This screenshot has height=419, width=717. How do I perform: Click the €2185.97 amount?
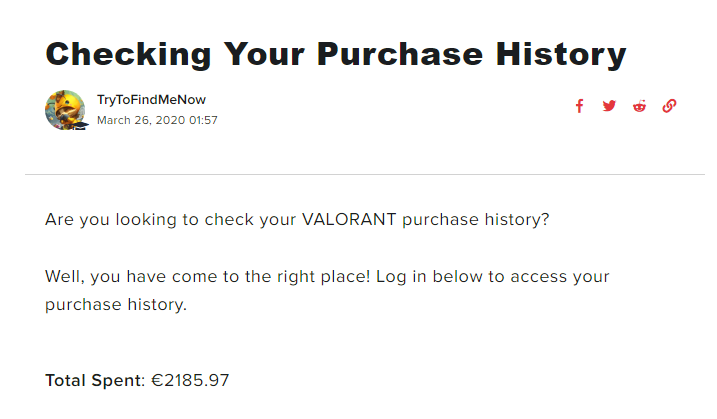[190, 381]
